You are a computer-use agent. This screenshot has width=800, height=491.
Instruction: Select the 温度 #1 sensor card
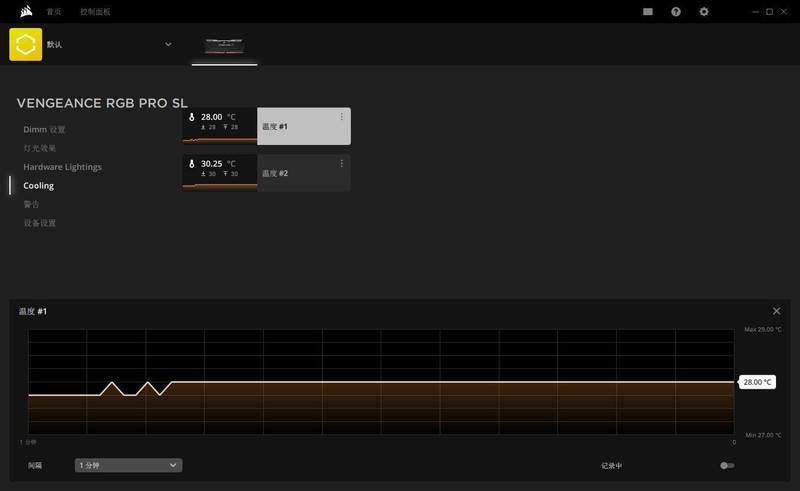click(x=266, y=126)
